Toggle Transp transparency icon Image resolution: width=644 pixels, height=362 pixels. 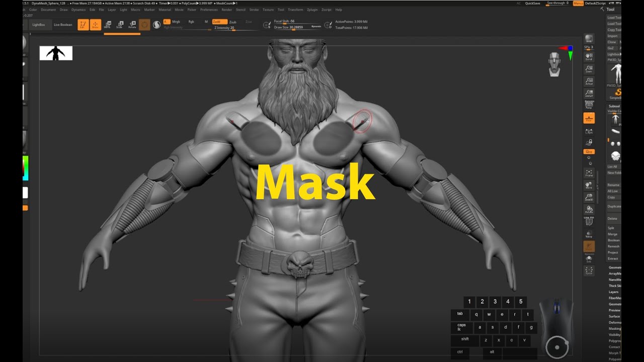[589, 234]
